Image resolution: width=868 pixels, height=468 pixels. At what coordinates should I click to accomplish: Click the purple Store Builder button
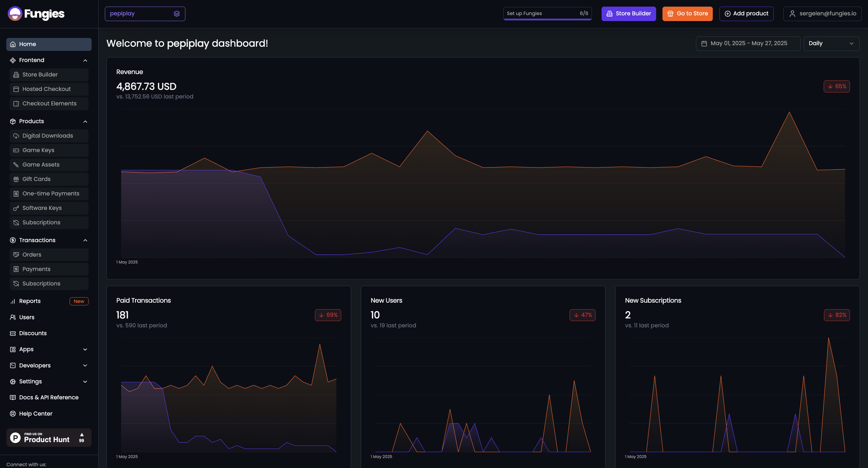point(629,14)
